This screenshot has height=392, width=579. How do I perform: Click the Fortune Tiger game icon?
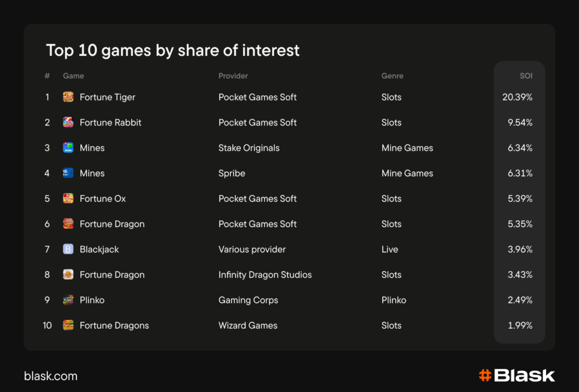tap(68, 97)
